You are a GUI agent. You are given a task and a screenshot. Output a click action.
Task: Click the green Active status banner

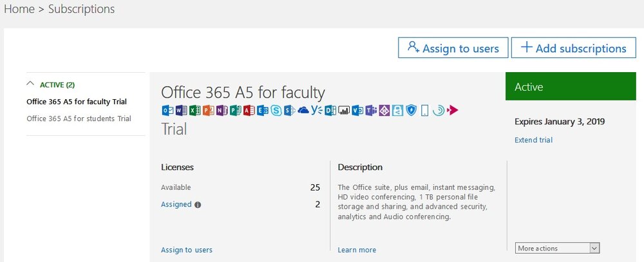click(x=571, y=86)
